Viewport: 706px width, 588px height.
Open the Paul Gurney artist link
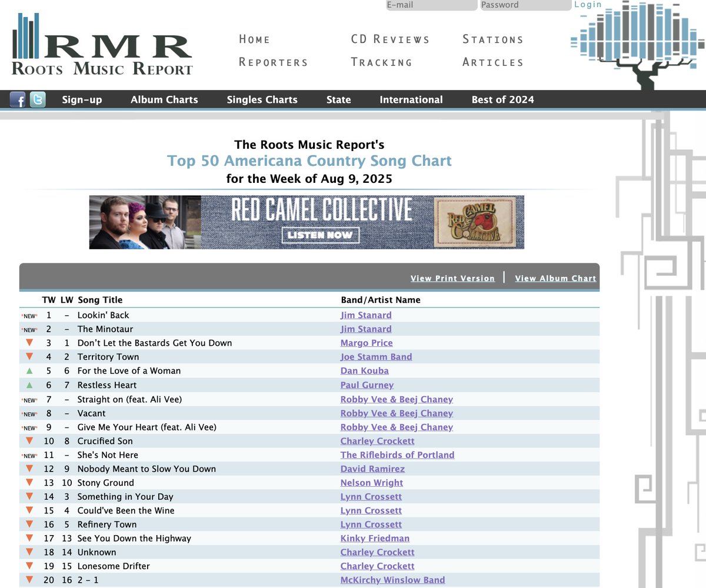(367, 385)
